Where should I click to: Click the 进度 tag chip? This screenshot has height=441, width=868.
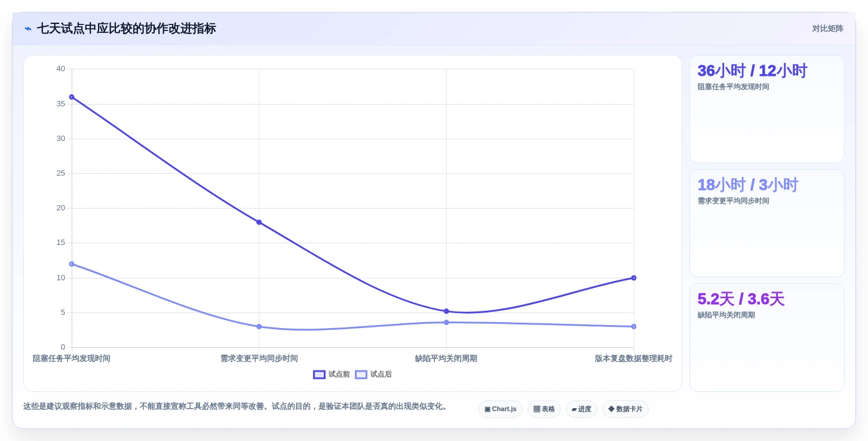[x=581, y=409]
